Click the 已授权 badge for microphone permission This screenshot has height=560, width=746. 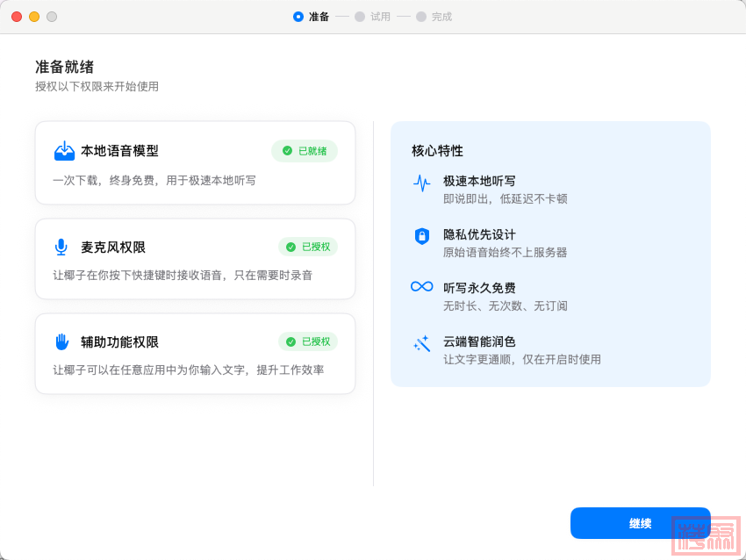point(308,247)
